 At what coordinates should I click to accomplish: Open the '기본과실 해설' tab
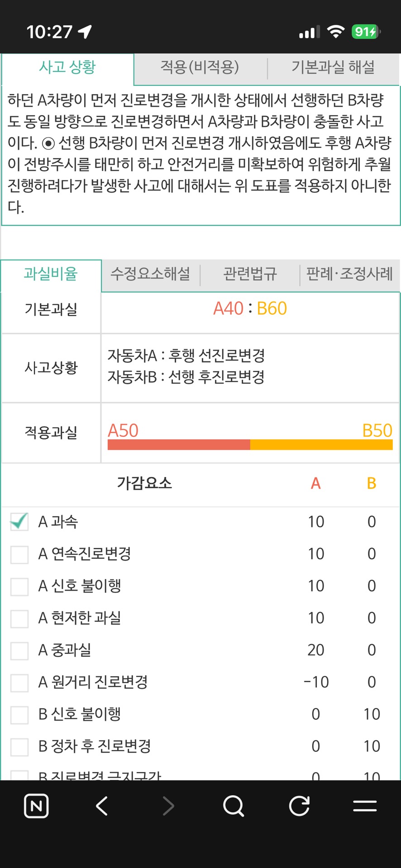(x=333, y=67)
